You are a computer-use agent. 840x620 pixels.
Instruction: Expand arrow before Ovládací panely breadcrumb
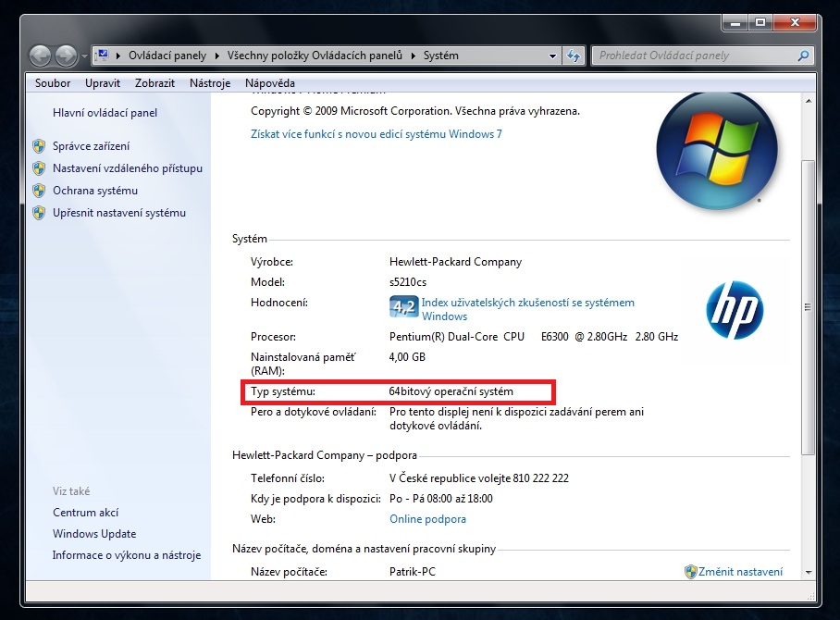[117, 56]
